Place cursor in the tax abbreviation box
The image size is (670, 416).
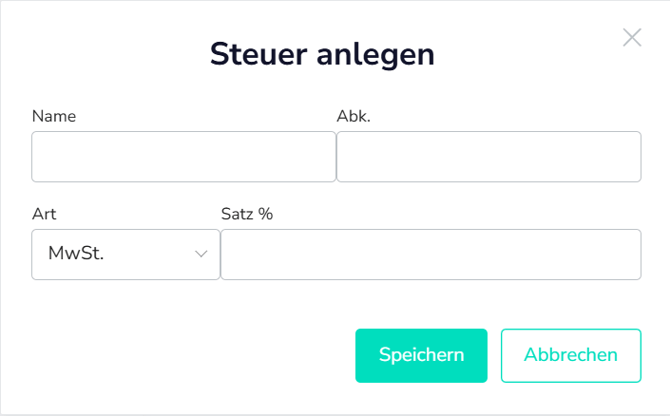click(x=488, y=157)
